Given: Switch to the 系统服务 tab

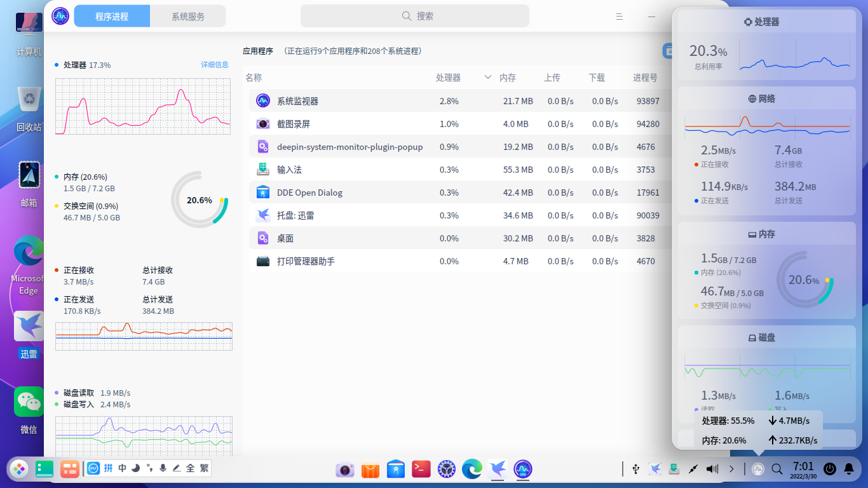Looking at the screenshot, I should tap(187, 15).
